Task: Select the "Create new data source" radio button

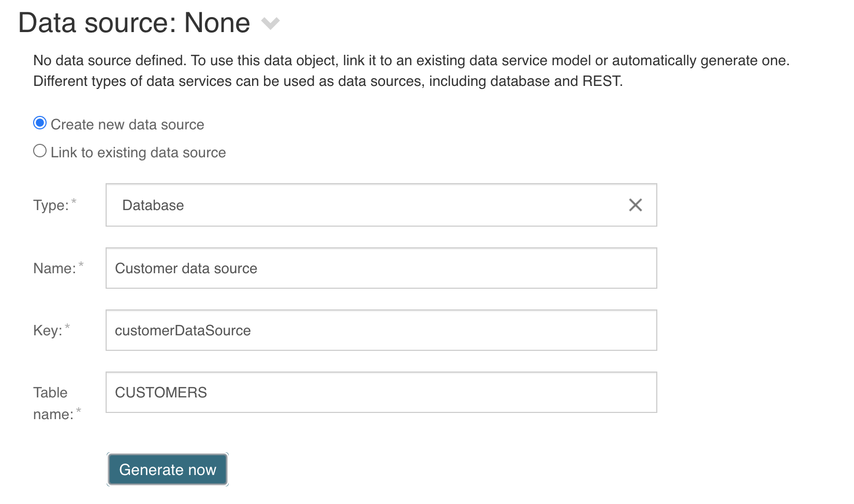Action: (39, 123)
